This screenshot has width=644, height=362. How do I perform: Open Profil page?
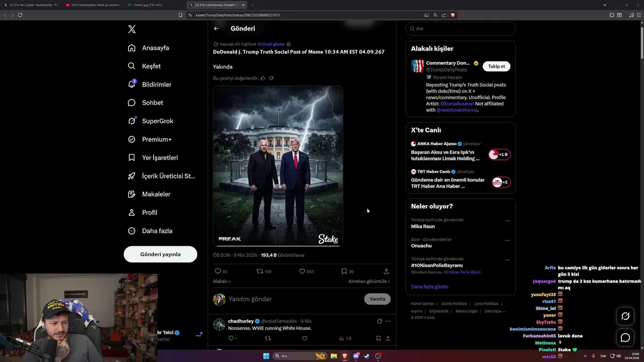(x=142, y=213)
